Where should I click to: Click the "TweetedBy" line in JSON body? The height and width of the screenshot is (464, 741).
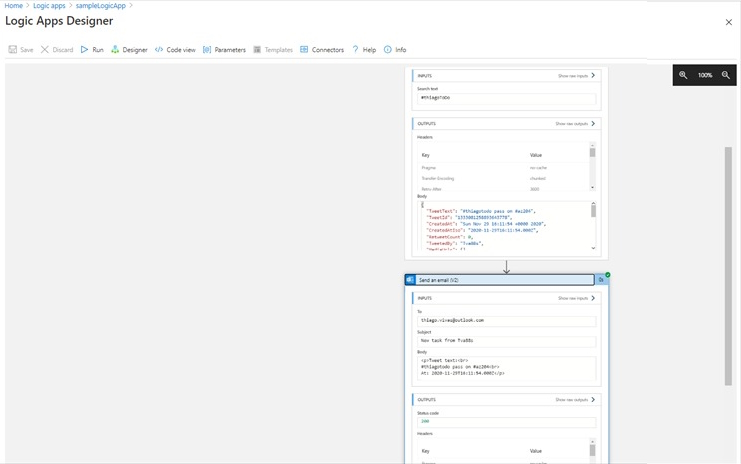(455, 243)
